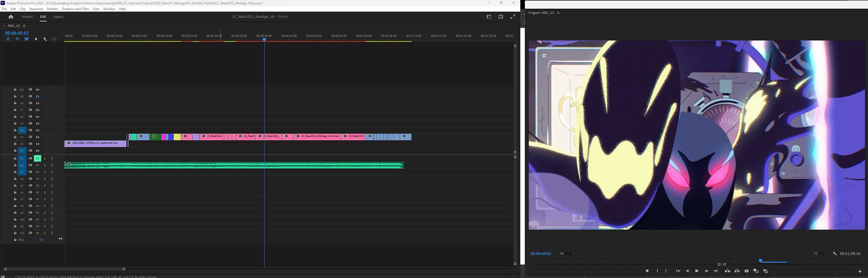Toggle sync lock on track V10
Image resolution: width=868 pixels, height=278 pixels.
[30, 90]
